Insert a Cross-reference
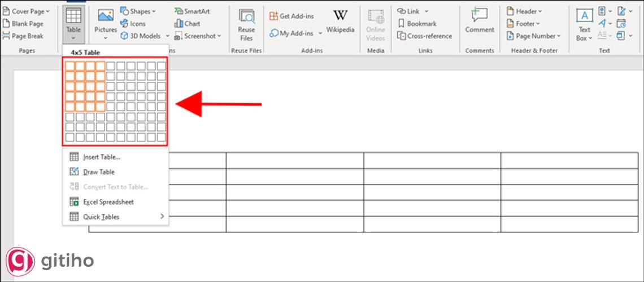Viewport: 644px width, 282px height. point(424,36)
